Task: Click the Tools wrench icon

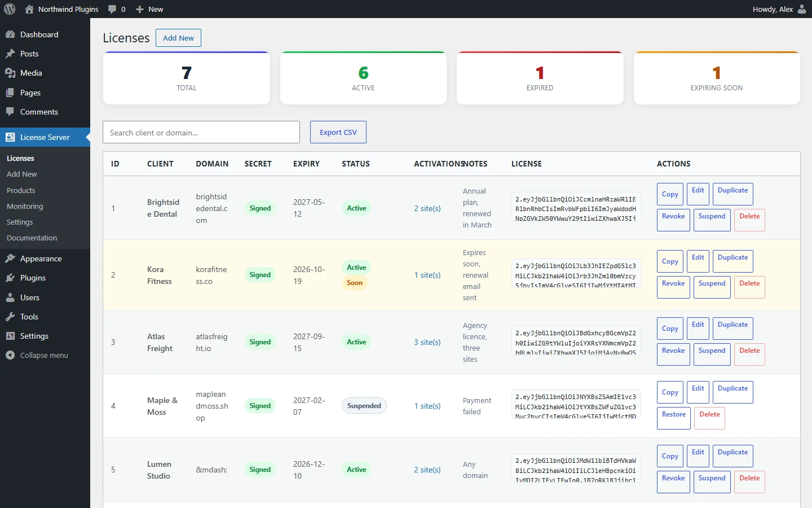Action: [10, 317]
